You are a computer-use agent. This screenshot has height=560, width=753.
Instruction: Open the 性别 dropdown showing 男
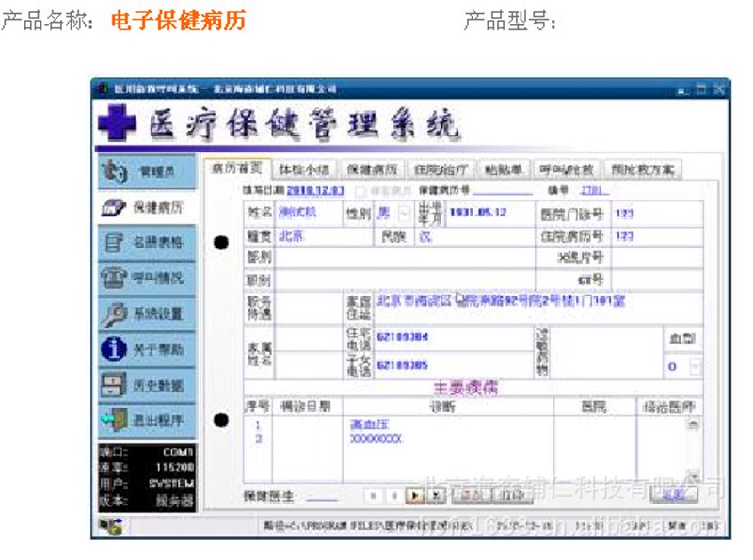(406, 214)
